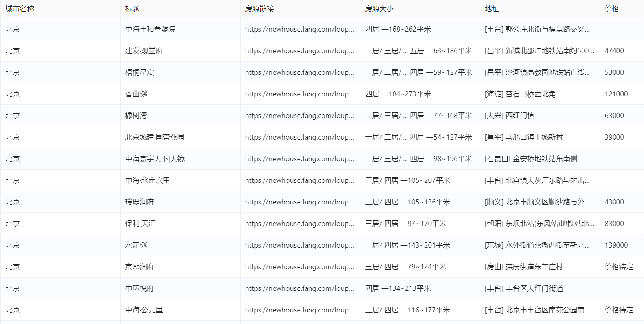Click the 房源大小 column header

380,9
